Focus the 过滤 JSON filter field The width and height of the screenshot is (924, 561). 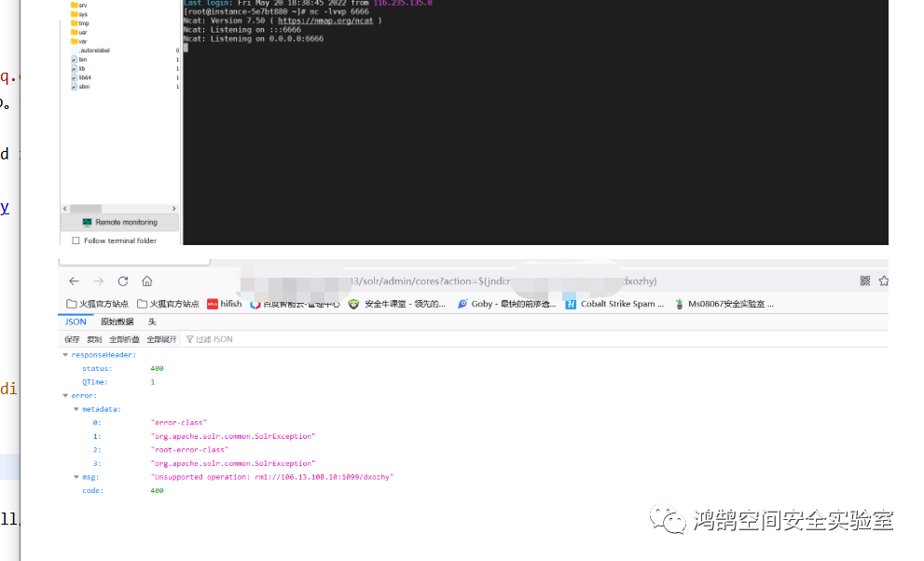coord(214,339)
